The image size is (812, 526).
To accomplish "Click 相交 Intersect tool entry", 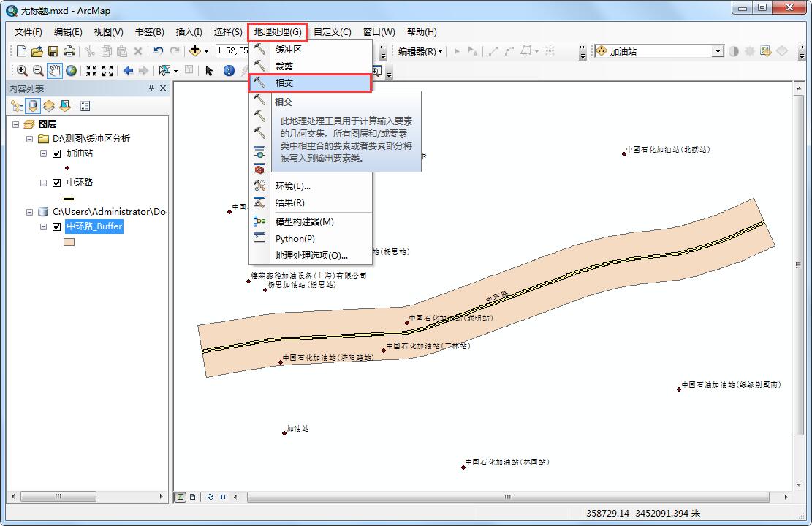I will 310,83.
